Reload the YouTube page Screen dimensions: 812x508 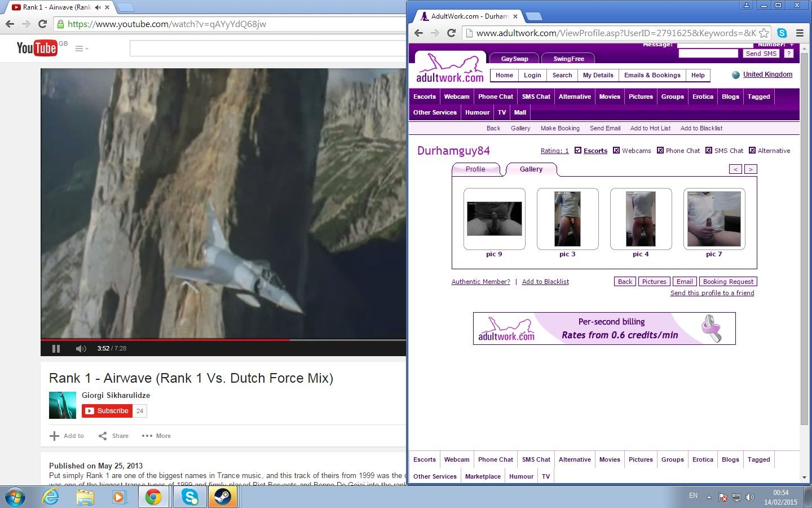pyautogui.click(x=42, y=24)
